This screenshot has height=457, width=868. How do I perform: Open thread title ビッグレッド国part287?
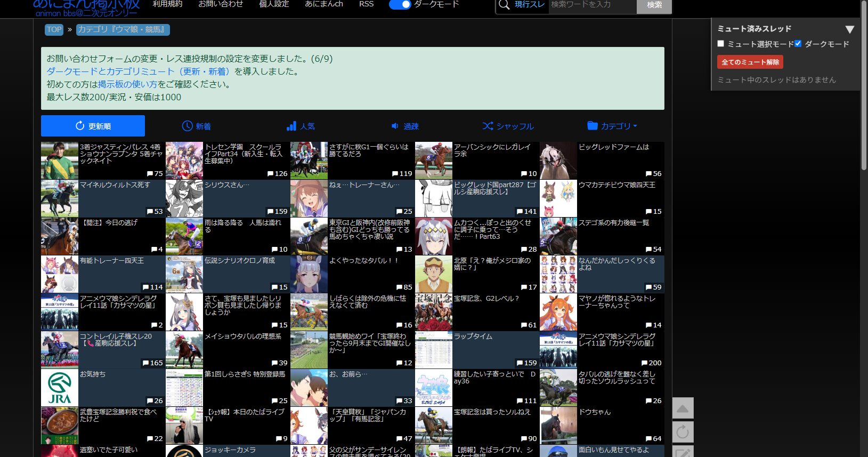[495, 188]
